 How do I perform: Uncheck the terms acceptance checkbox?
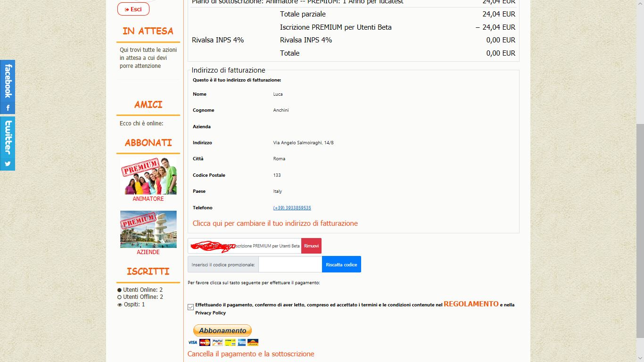point(190,307)
